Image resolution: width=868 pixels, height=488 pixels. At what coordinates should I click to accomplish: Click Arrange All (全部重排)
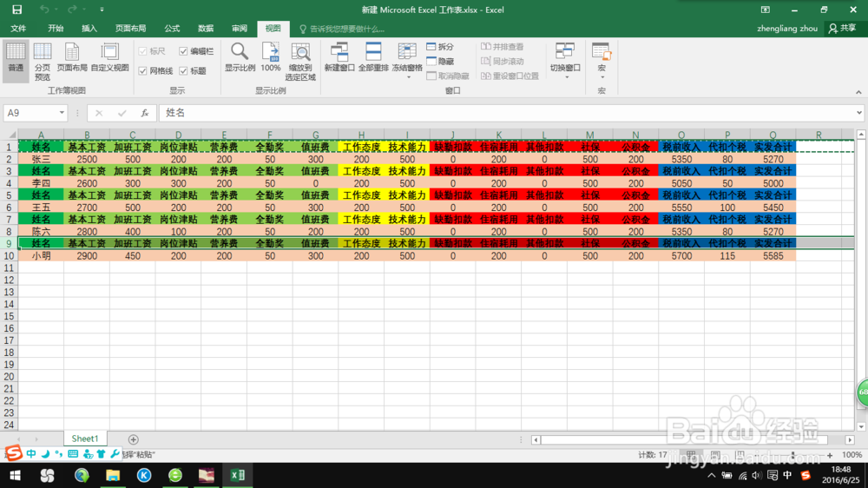[373, 57]
